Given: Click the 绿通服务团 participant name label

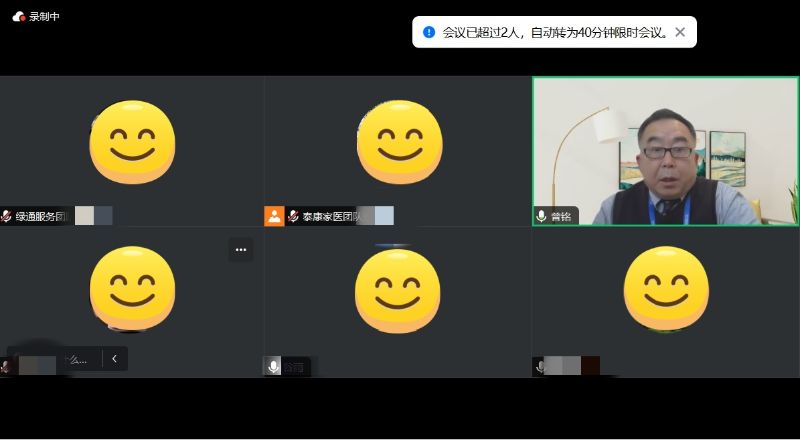Looking at the screenshot, I should tap(41, 216).
